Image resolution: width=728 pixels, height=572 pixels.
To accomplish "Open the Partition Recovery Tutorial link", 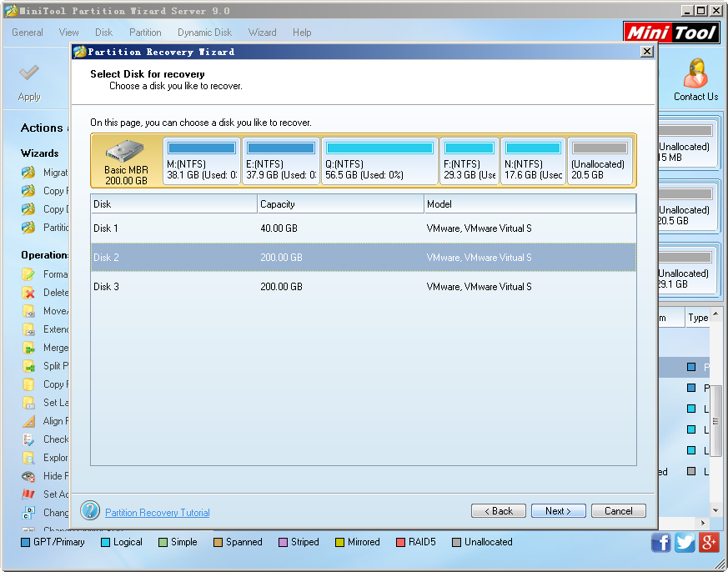I will tap(158, 513).
